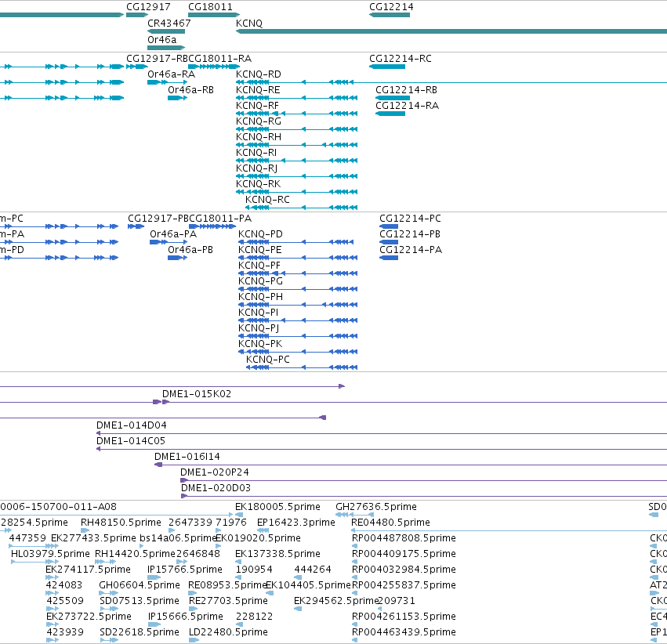Click the CR43467 gene label

(x=169, y=23)
